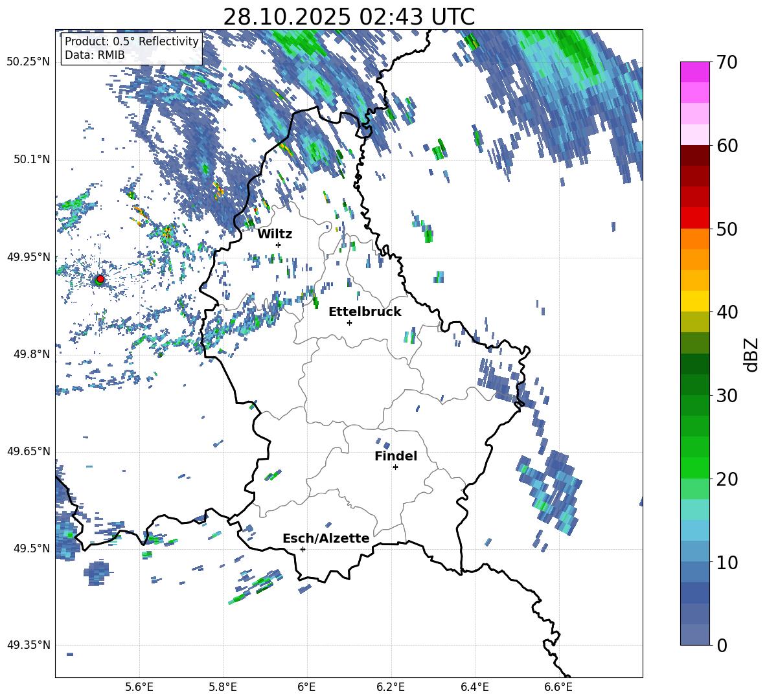Image resolution: width=767 pixels, height=700 pixels.
Task: Click latitude label 49.95°N
Action: (x=29, y=257)
